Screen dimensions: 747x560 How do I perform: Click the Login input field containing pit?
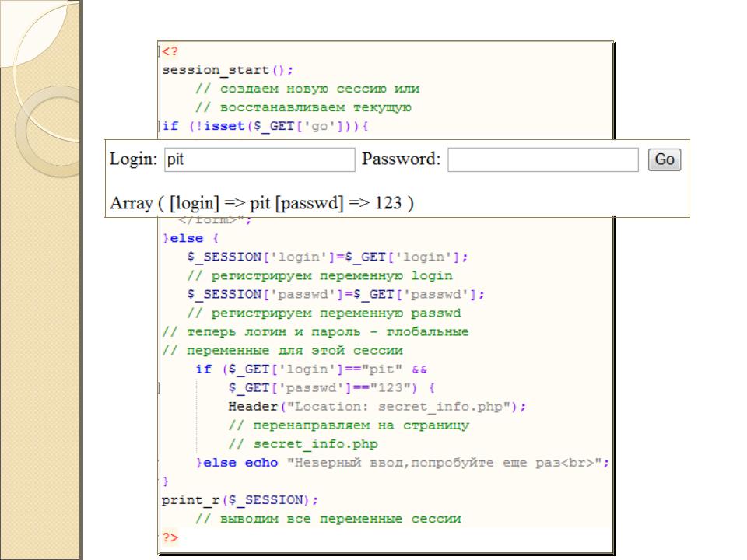click(x=260, y=159)
